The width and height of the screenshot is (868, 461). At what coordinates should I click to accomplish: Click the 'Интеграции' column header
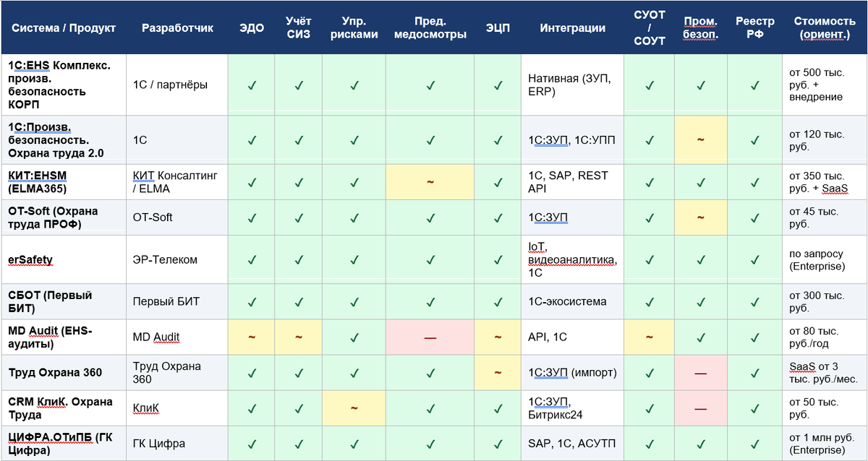pos(572,28)
